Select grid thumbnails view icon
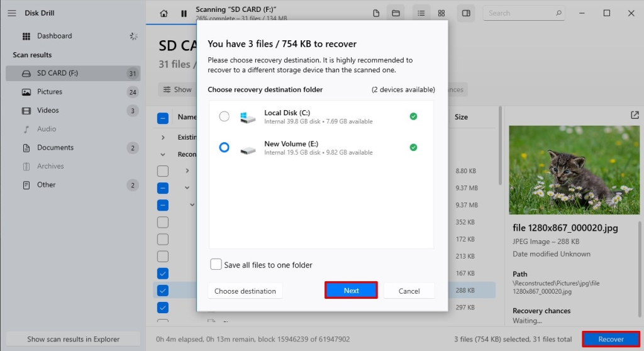 [x=441, y=13]
